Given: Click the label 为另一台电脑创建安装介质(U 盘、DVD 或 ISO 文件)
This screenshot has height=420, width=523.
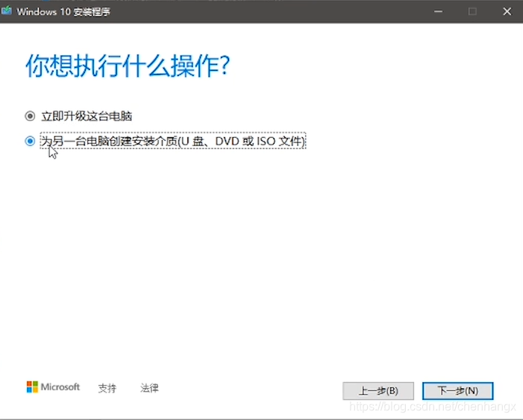Looking at the screenshot, I should [x=173, y=141].
